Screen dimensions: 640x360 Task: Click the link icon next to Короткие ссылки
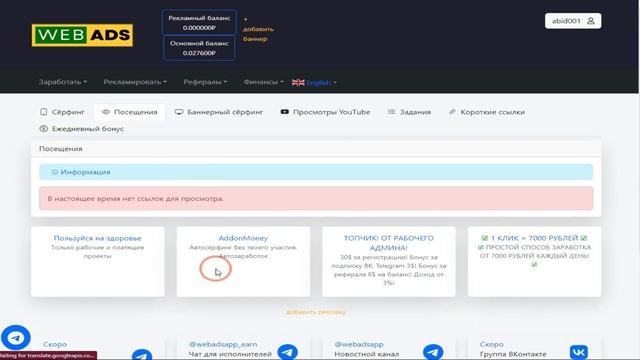452,112
